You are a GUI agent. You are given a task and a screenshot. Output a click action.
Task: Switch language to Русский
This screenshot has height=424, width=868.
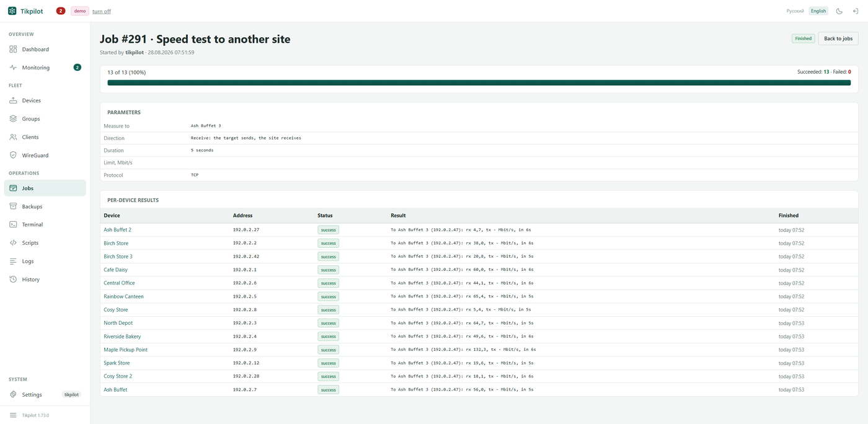795,11
